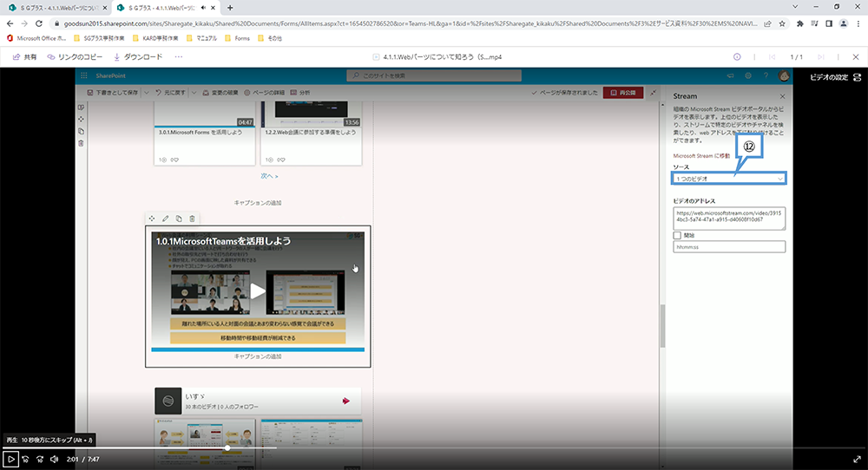Click 下書きとして保存 save as draft
The height and width of the screenshot is (470, 868).
tap(113, 92)
